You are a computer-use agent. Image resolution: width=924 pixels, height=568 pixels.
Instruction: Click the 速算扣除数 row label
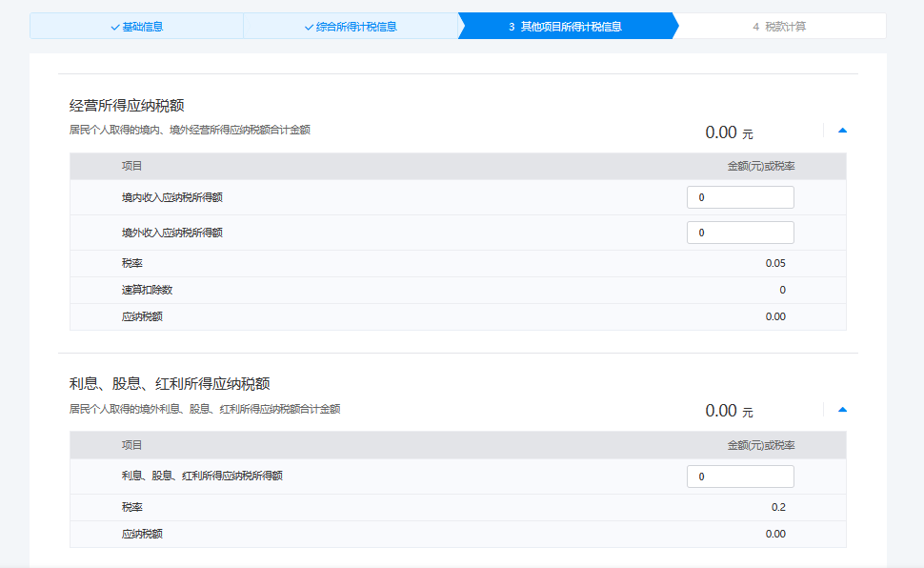[x=147, y=290]
